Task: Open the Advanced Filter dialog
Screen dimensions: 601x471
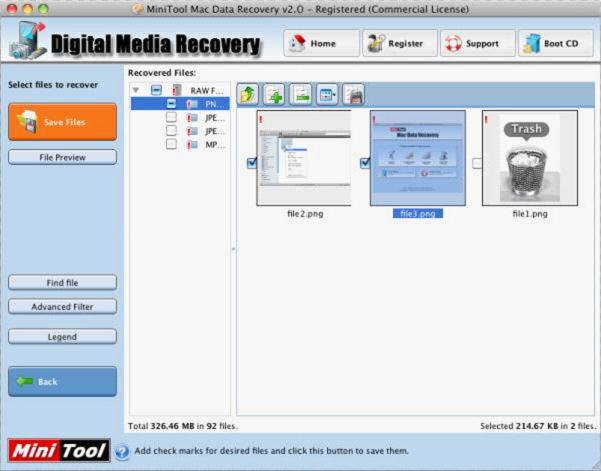Action: click(62, 307)
